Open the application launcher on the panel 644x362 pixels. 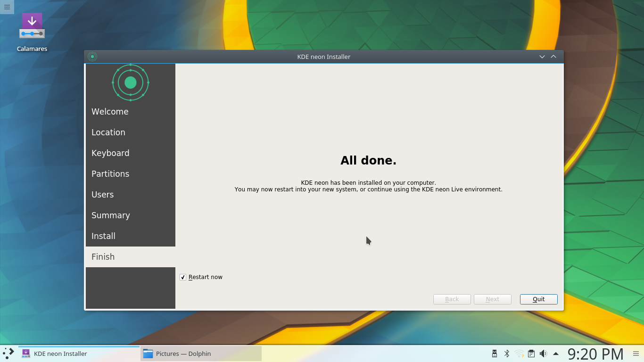[x=8, y=354]
